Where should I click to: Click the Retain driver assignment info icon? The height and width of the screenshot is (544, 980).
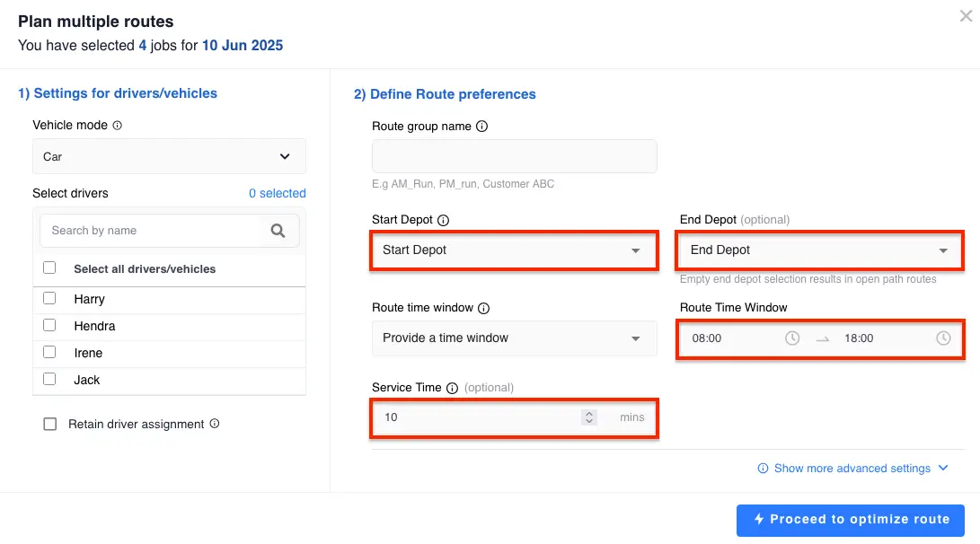215,424
